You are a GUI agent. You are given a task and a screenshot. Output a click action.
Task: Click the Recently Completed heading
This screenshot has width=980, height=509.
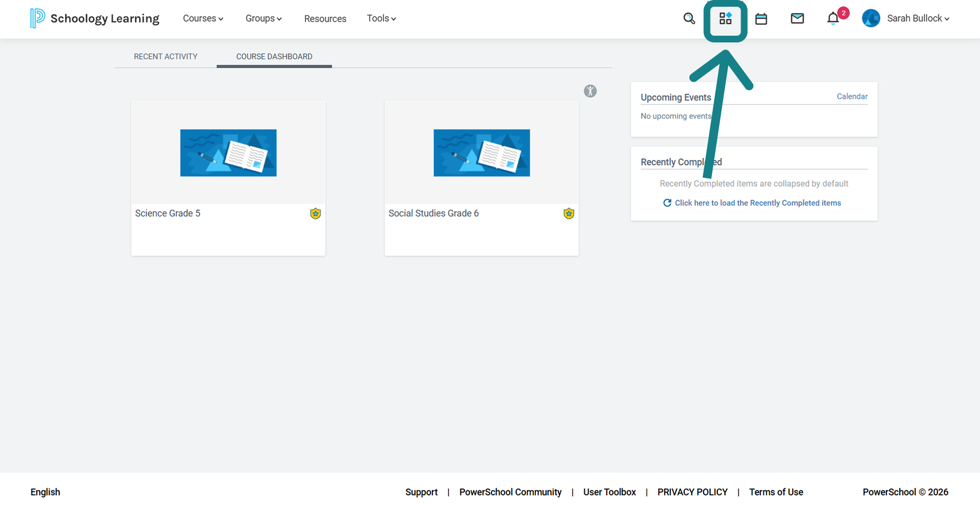[x=681, y=162]
